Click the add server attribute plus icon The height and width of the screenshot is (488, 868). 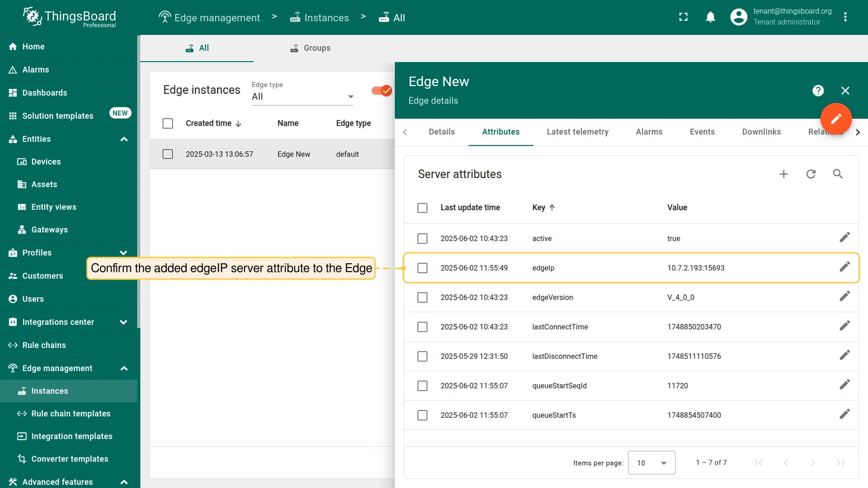tap(784, 174)
